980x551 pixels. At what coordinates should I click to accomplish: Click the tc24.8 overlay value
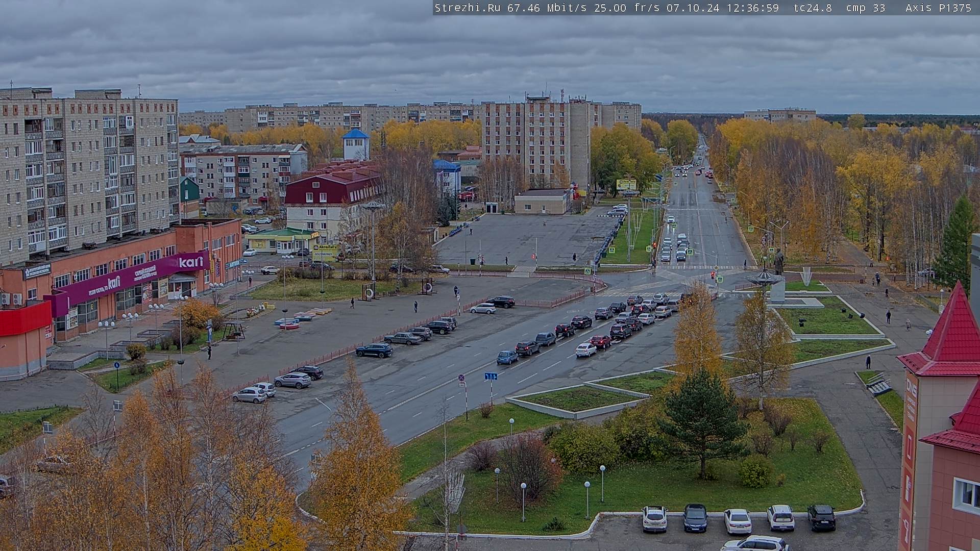(813, 8)
